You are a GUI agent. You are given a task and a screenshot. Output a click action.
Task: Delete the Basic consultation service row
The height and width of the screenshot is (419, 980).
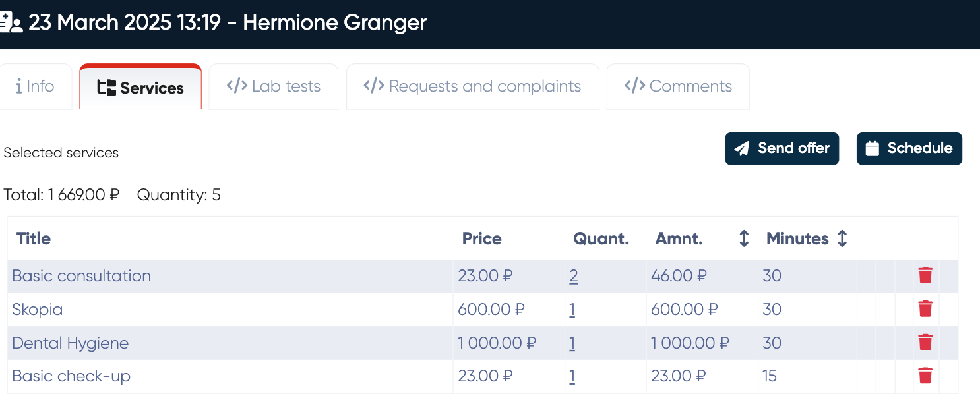tap(925, 275)
